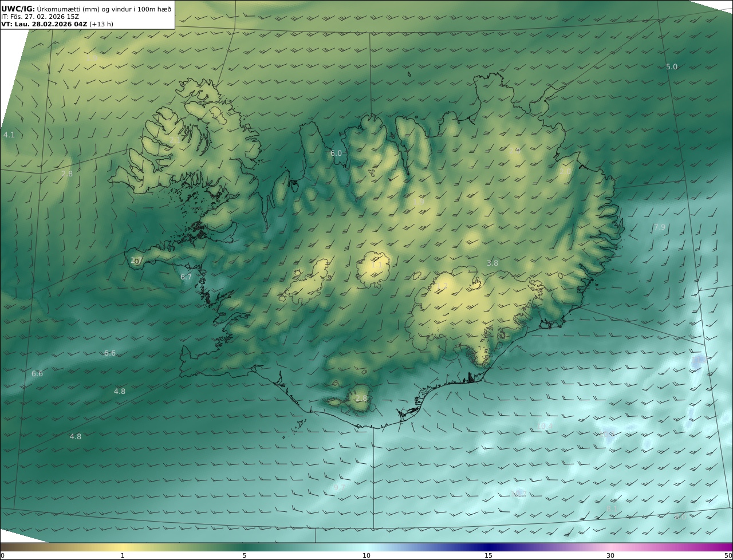
Task: Click the '10' tick label on the color scale
Action: point(366,555)
